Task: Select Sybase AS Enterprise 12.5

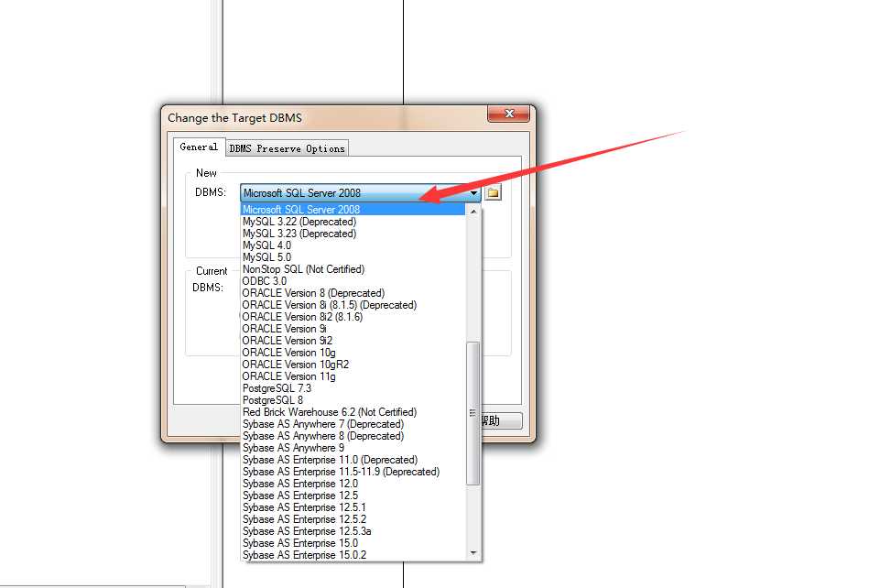Action: [x=353, y=495]
